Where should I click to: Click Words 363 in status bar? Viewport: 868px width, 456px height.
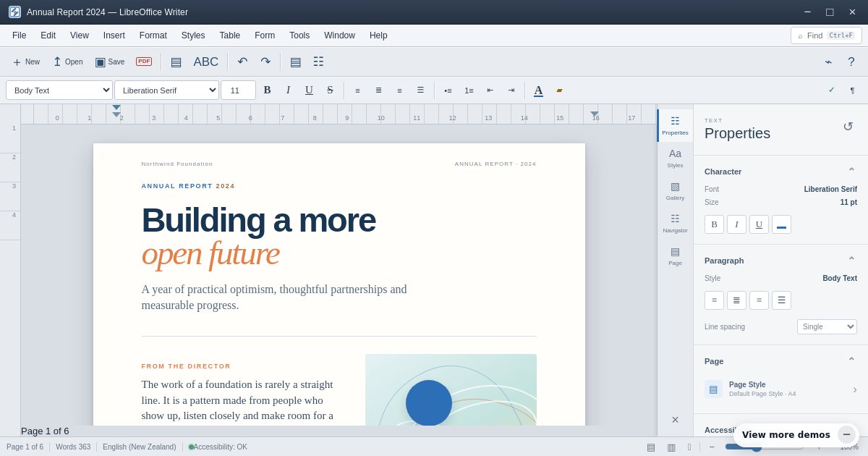(x=73, y=447)
